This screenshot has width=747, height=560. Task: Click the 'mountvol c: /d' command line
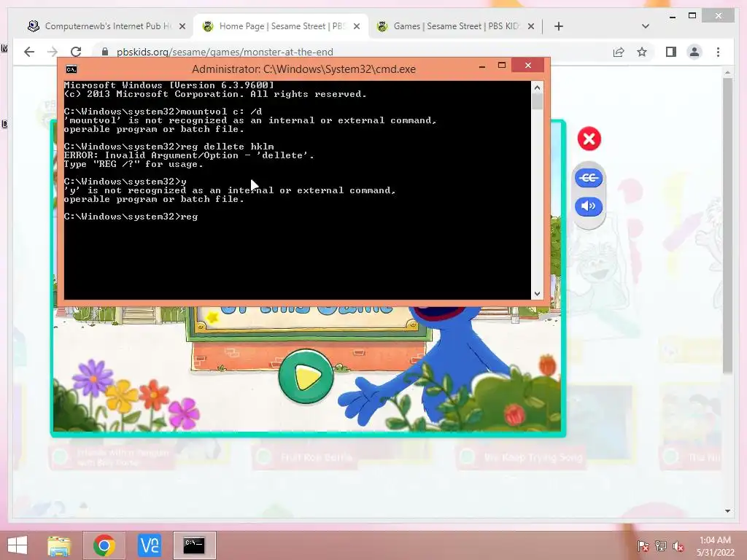163,112
